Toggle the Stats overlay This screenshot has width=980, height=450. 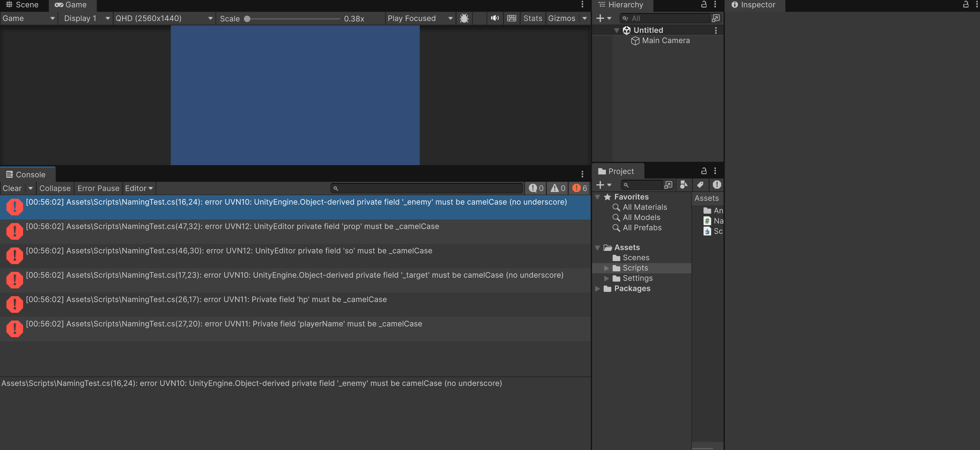pyautogui.click(x=532, y=18)
